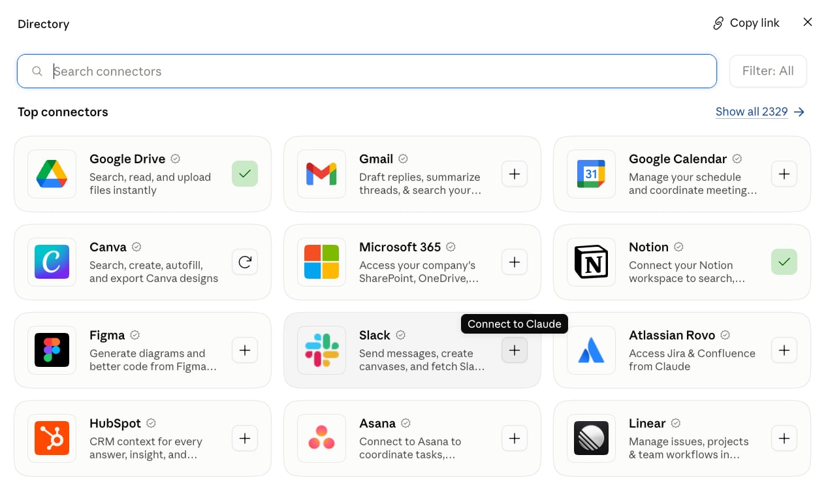Click Show all 2329 link

[752, 112]
